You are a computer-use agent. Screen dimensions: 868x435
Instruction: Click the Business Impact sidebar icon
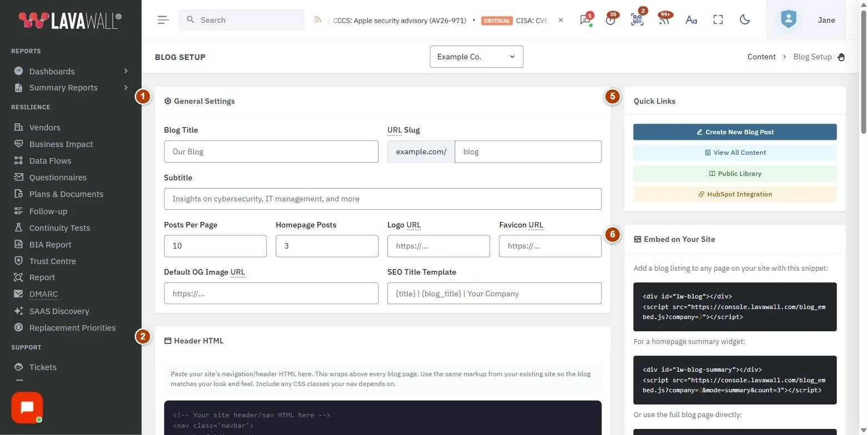tap(19, 144)
